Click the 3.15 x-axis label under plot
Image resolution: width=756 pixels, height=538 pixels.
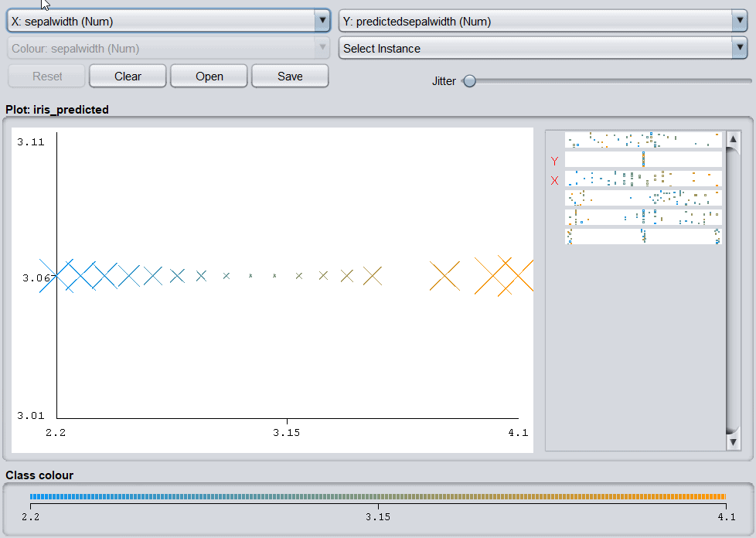coord(286,432)
